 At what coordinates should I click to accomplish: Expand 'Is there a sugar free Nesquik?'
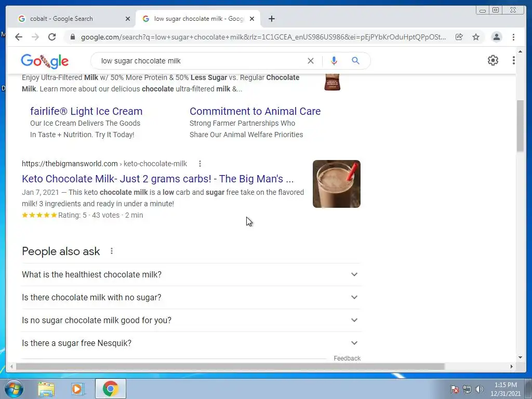[x=191, y=343]
